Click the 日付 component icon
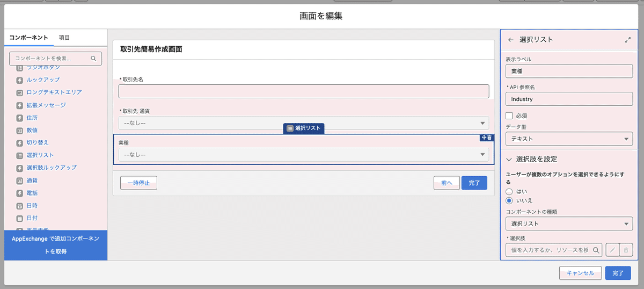The height and width of the screenshot is (289, 644). (x=19, y=218)
